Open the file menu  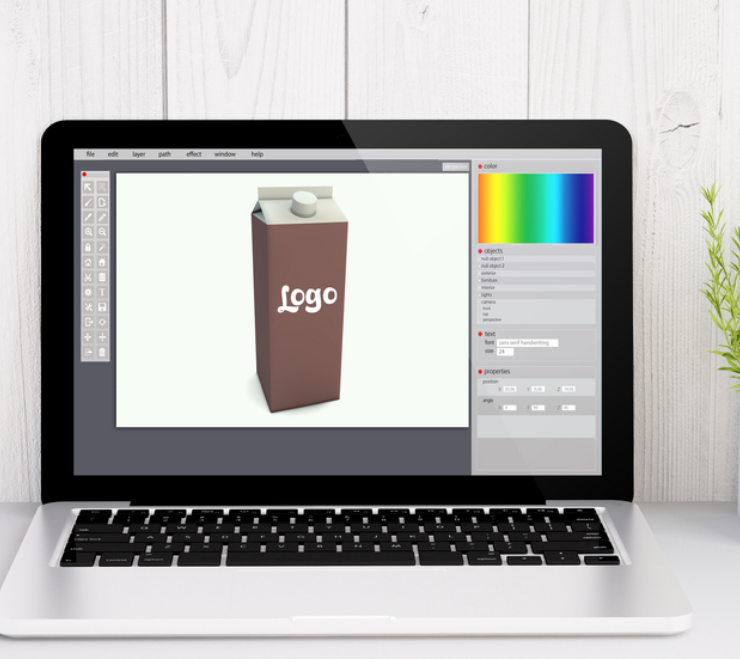[x=90, y=154]
